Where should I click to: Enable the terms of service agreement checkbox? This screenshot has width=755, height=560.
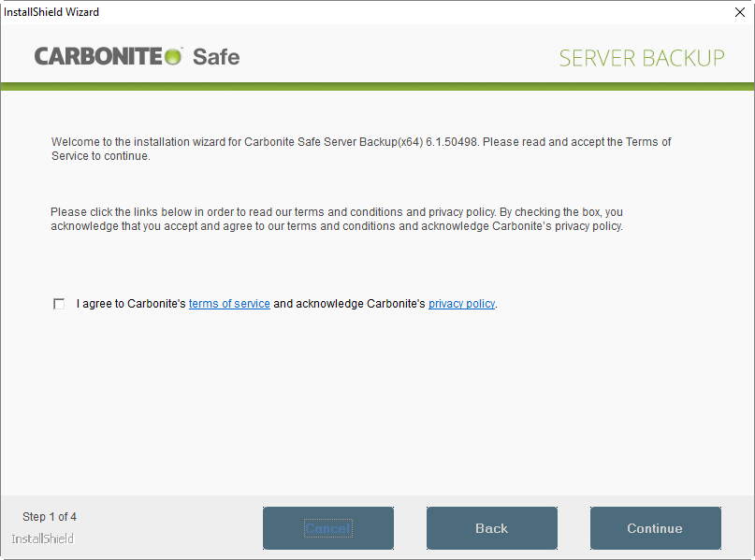[x=58, y=303]
